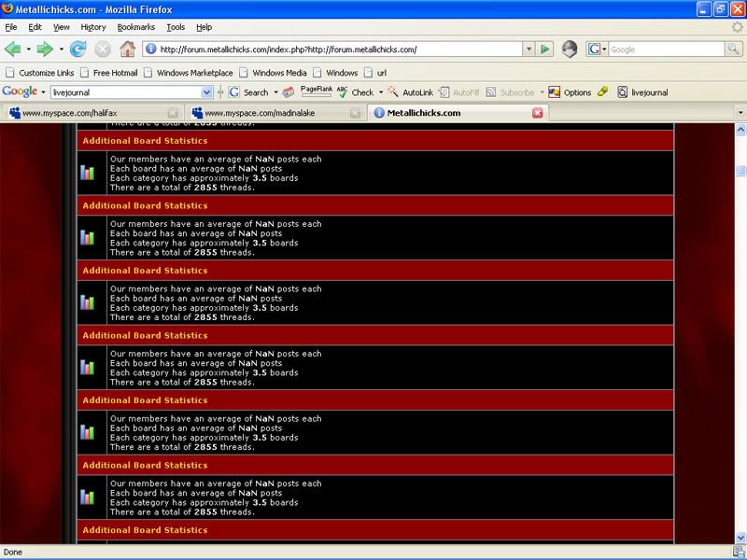
Task: Restore down the Firefox window
Action: 720,9
